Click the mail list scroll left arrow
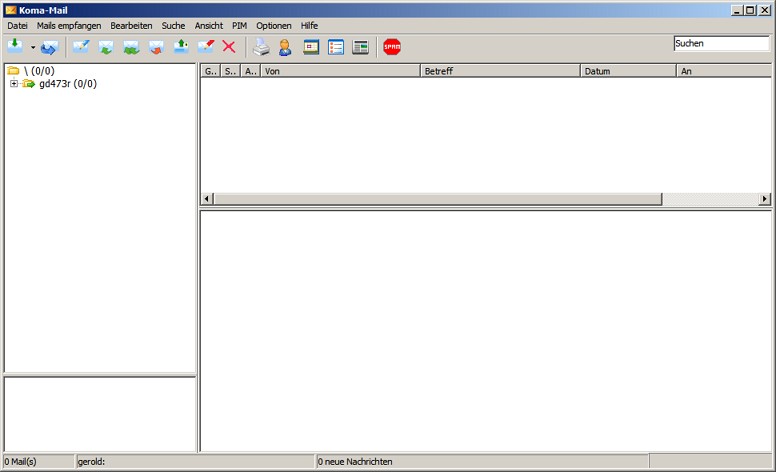The image size is (776, 472). point(207,199)
